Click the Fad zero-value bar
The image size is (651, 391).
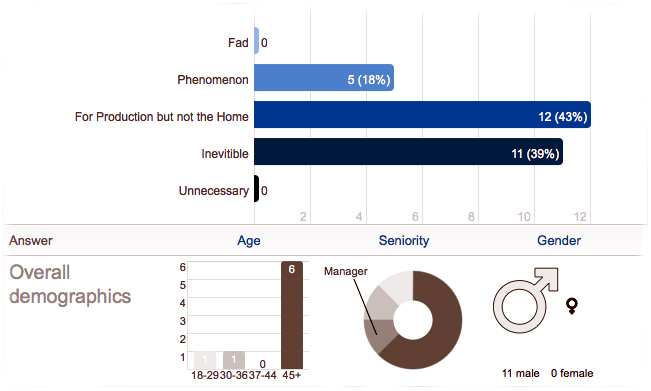coord(257,41)
